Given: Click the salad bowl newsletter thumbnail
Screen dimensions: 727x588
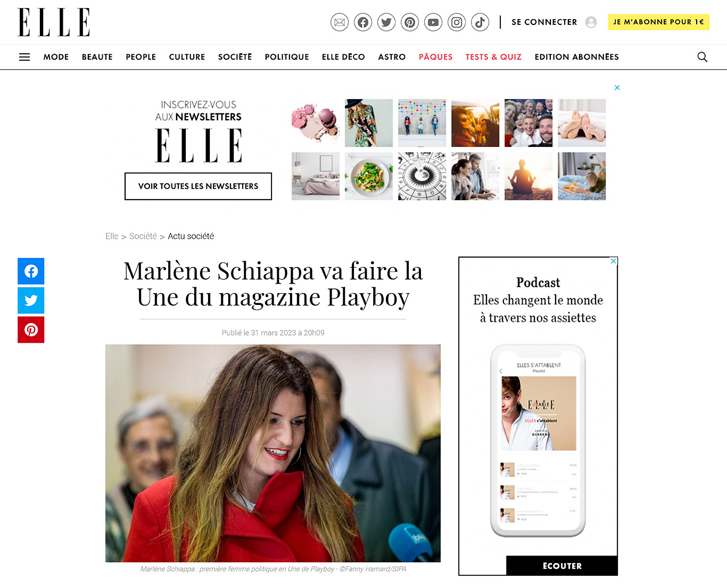Looking at the screenshot, I should (369, 176).
